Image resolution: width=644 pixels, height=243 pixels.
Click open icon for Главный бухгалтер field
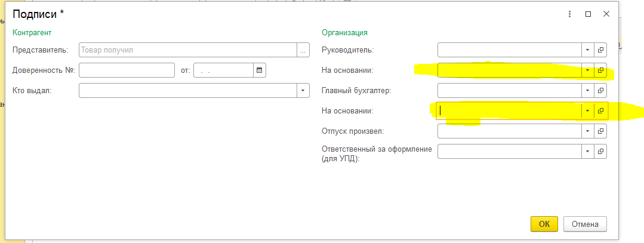pos(600,91)
